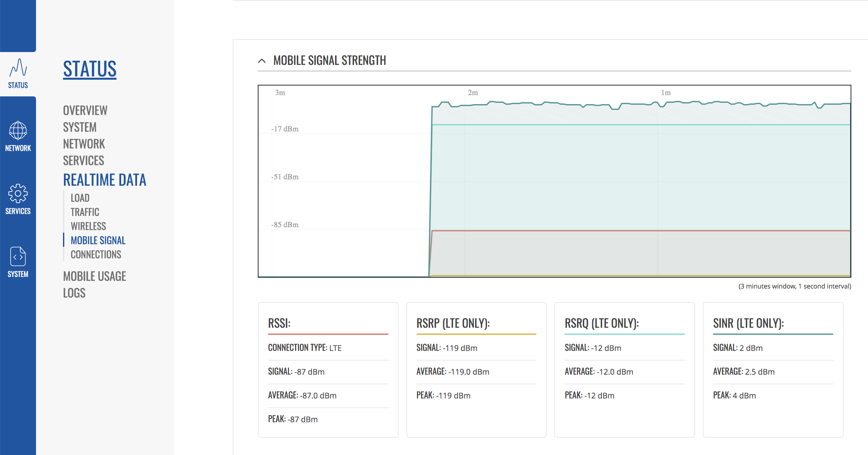Open the Overview page
868x455 pixels.
click(x=85, y=111)
